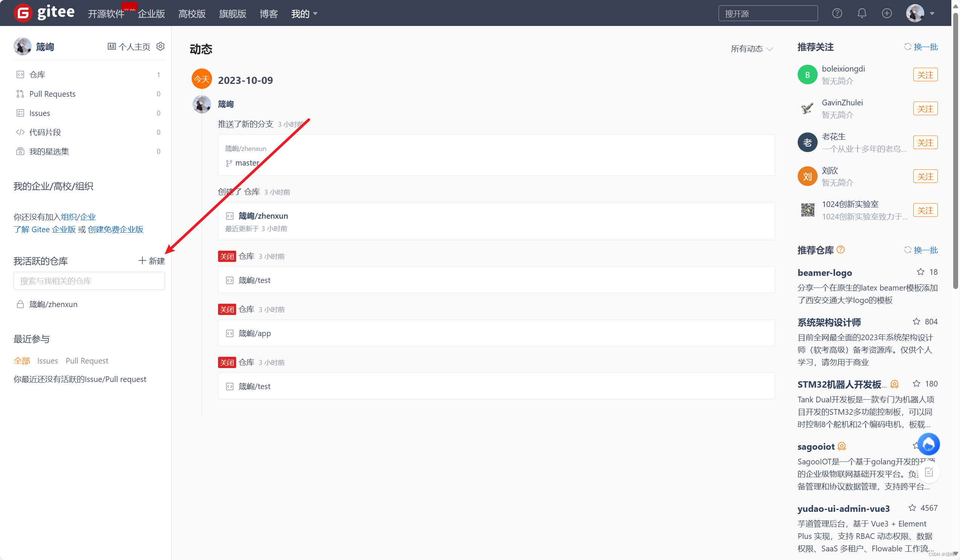
Task: Open the yudao-ui-admin-vue3 repository
Action: [843, 508]
